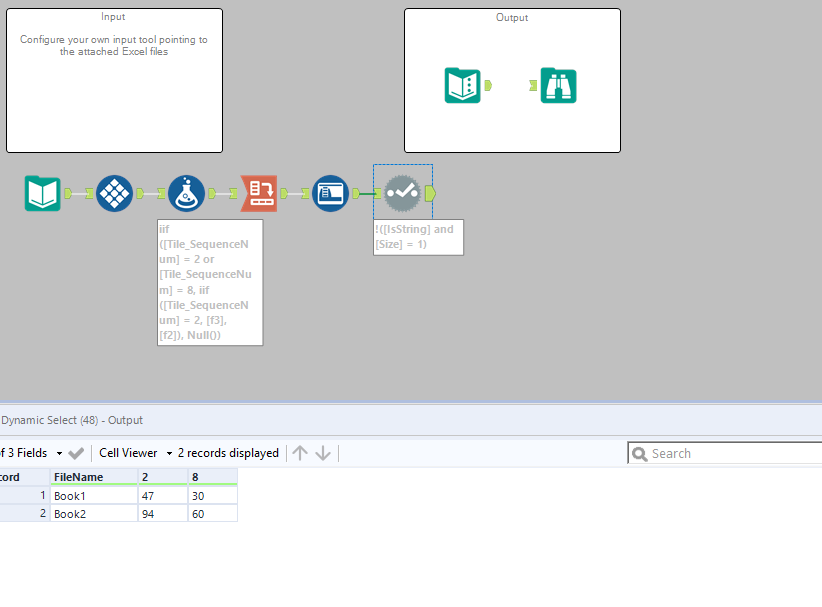This screenshot has height=607, width=822.
Task: Select the Input Data tool on the workflow
Action: [x=42, y=193]
